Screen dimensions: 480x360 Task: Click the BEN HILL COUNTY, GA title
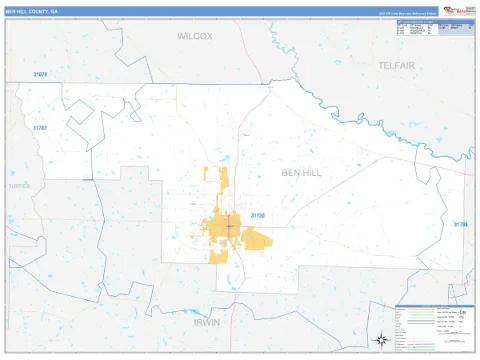coord(32,12)
